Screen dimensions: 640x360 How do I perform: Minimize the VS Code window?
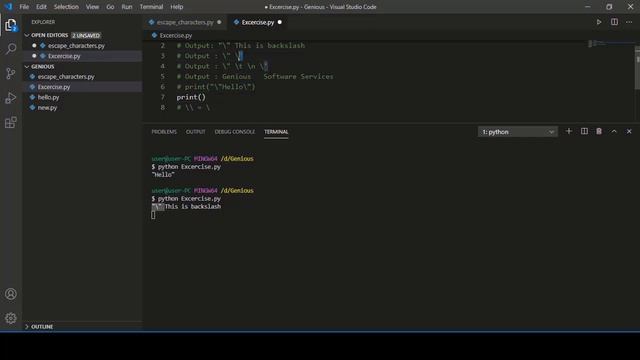click(588, 7)
